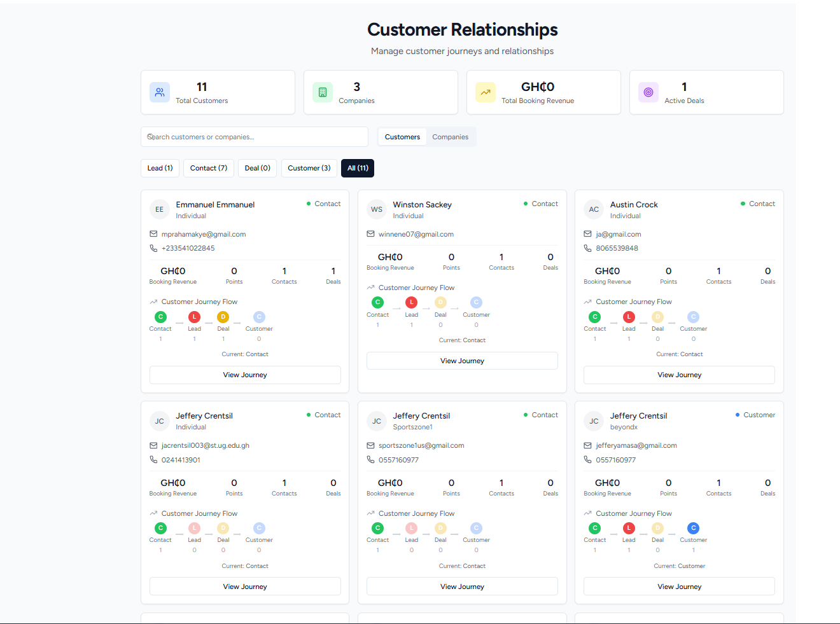The width and height of the screenshot is (840, 624).
Task: Click the email icon on Emmanuel Emmanuel's card
Action: tap(153, 234)
